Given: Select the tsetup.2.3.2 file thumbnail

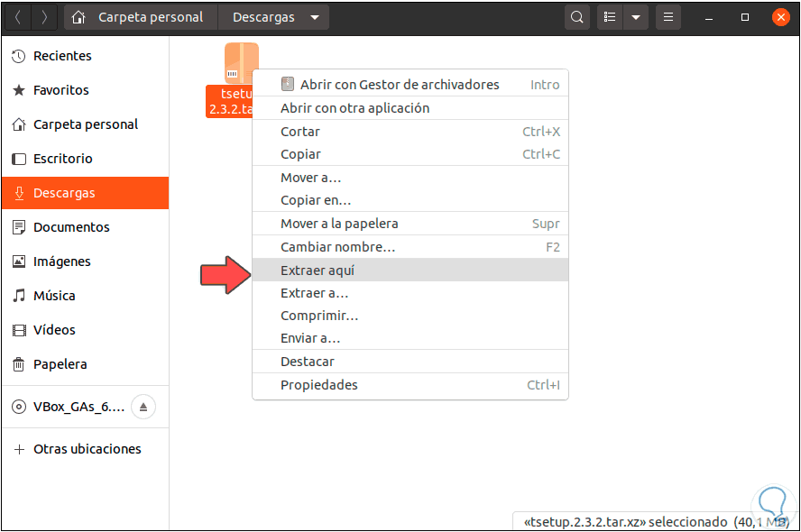Looking at the screenshot, I should point(240,63).
